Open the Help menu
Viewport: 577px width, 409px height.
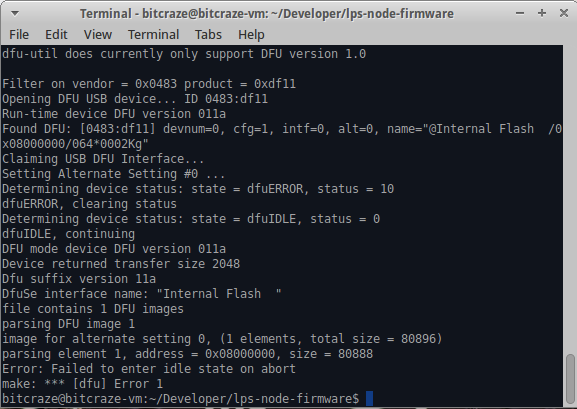point(251,35)
